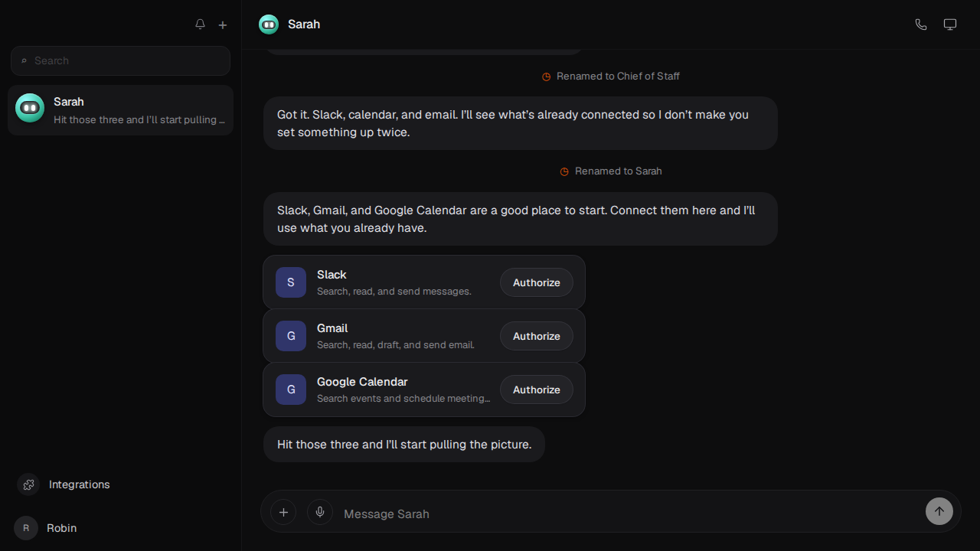Click the Gmail app icon tile

click(291, 336)
